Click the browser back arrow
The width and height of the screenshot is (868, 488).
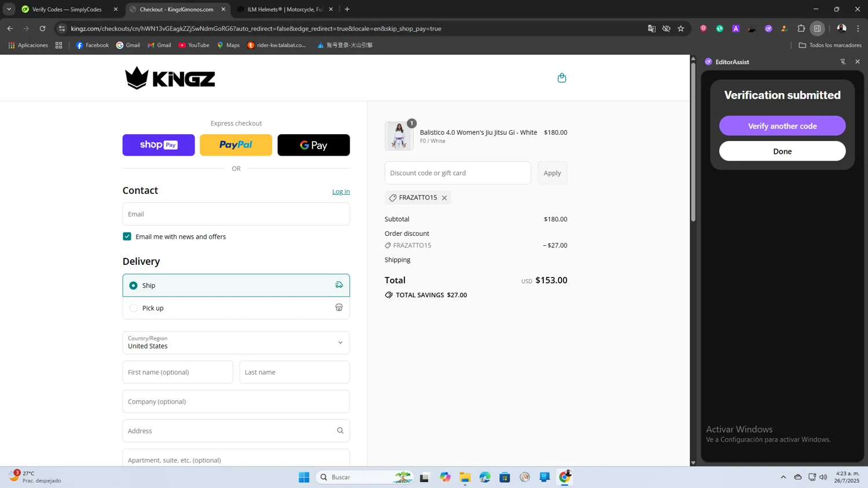pos(10,28)
